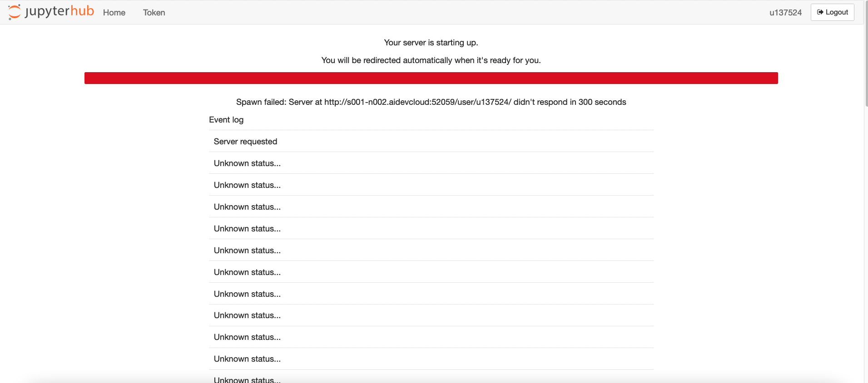Screen dimensions: 868x383
Task: Click the automatic redirect notice text
Action: (x=431, y=60)
